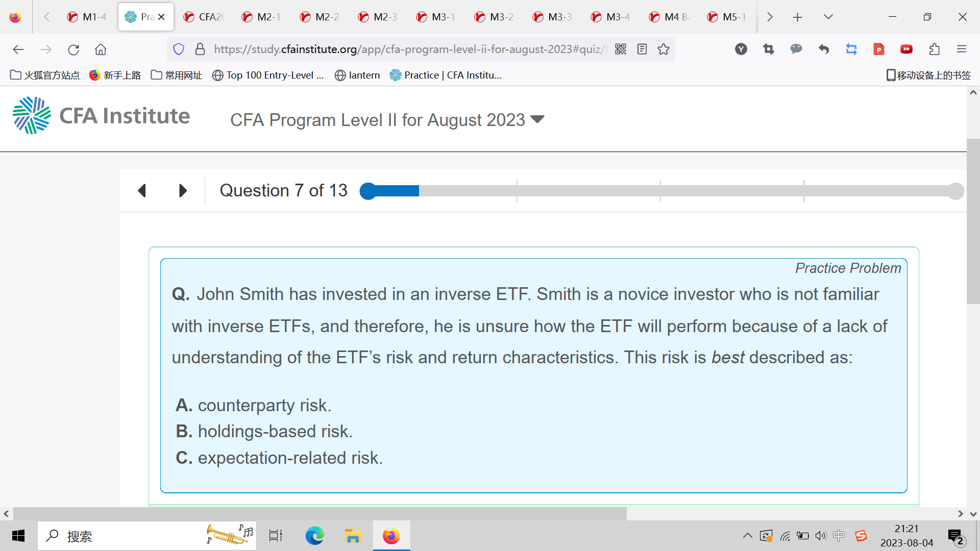Reload the current page

coord(73,49)
